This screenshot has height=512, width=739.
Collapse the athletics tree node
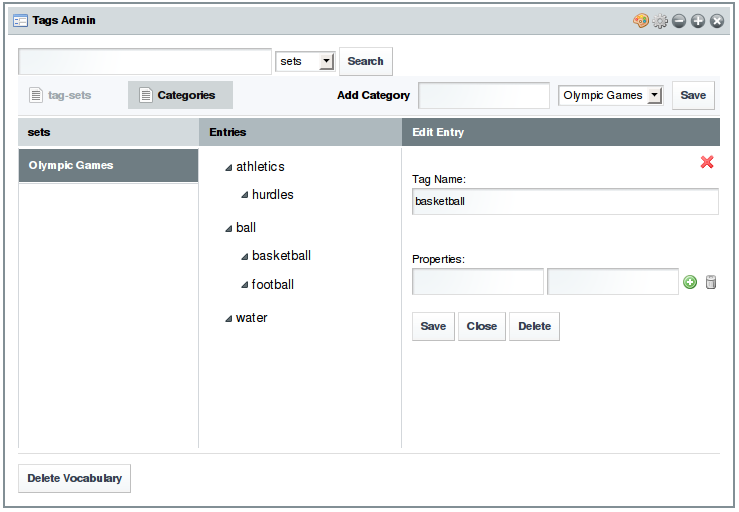coord(229,167)
